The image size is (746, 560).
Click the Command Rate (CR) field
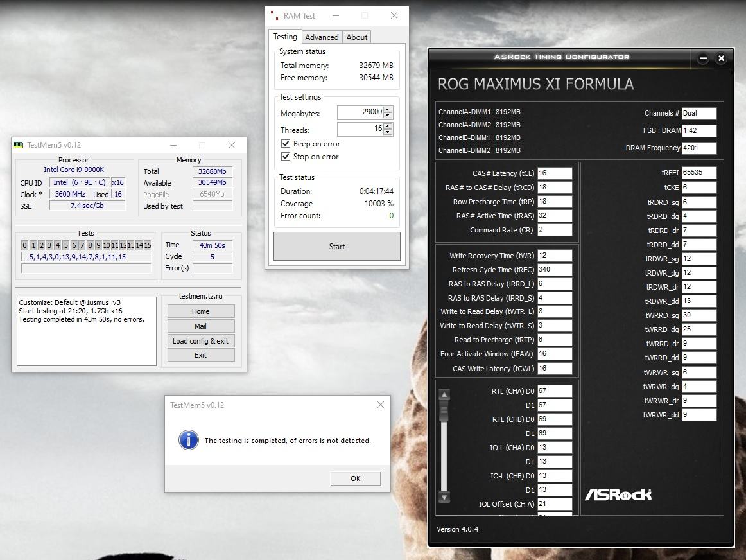coord(555,230)
